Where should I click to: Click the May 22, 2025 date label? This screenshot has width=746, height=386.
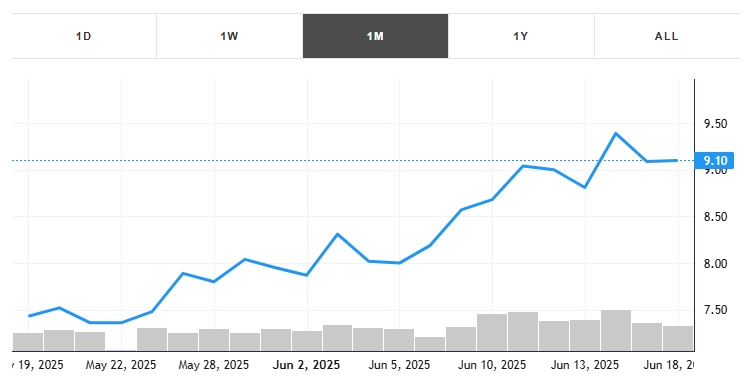click(x=121, y=365)
